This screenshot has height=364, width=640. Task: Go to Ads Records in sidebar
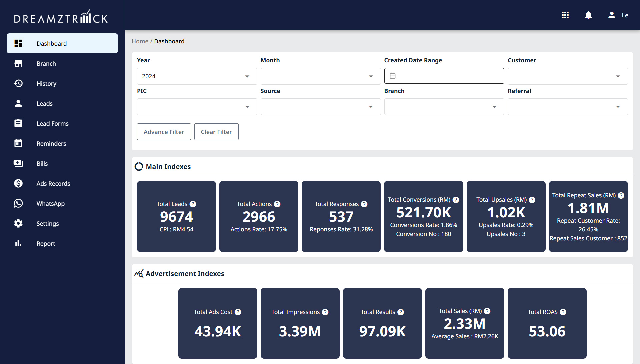[x=53, y=184]
